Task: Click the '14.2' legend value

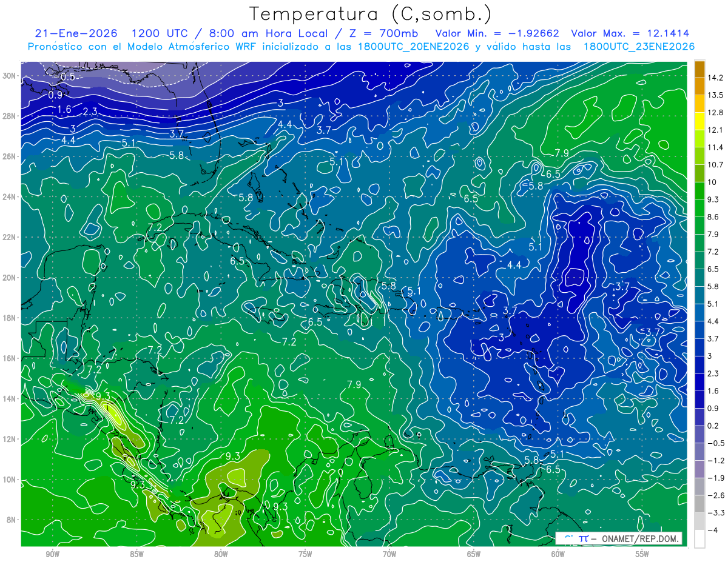Action: point(715,78)
